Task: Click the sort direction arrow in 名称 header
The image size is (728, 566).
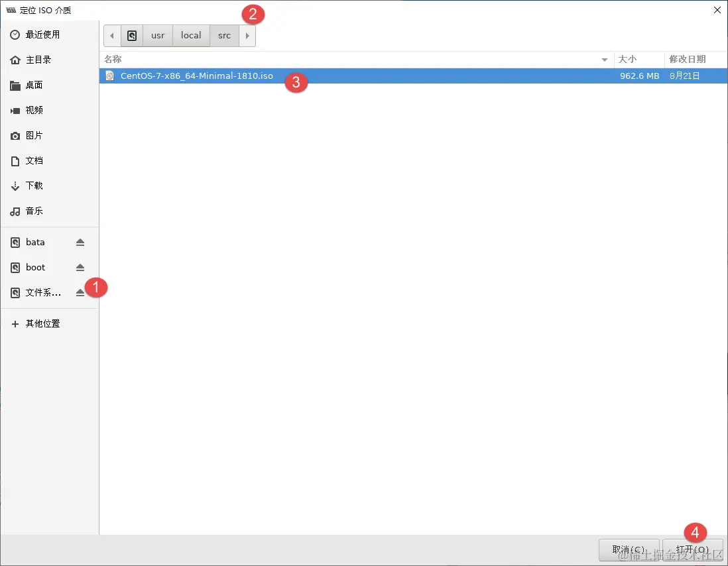Action: coord(605,60)
